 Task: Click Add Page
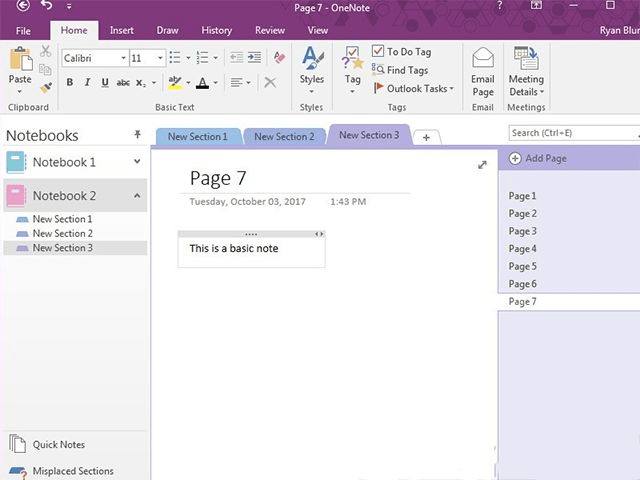(538, 158)
